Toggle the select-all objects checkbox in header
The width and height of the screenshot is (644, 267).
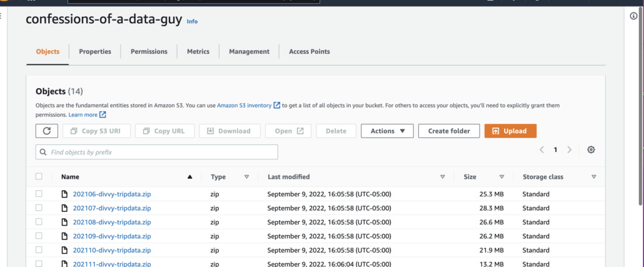point(39,176)
